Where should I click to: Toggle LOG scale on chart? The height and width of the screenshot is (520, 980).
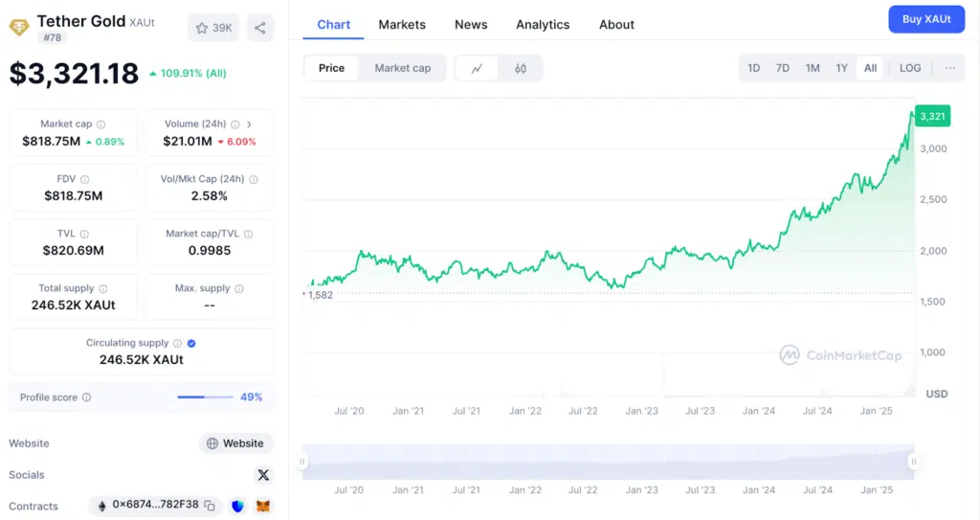point(910,68)
